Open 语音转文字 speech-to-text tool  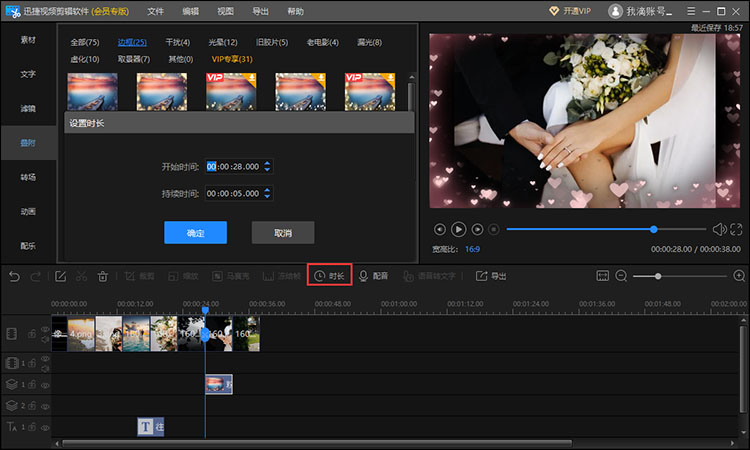pos(429,276)
